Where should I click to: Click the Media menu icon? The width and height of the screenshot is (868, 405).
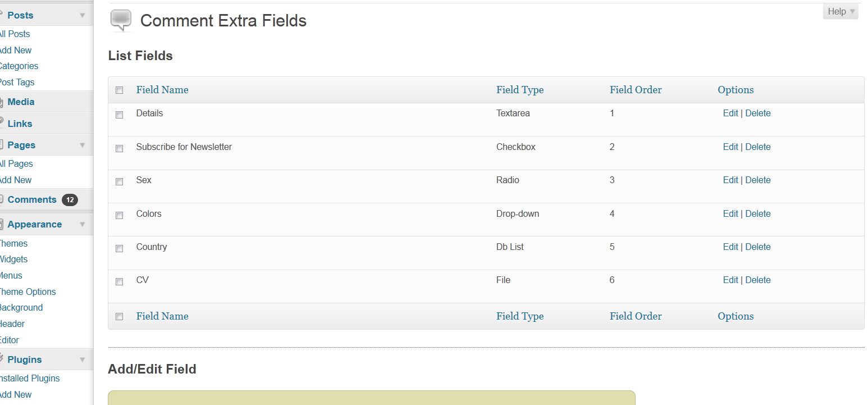coord(2,102)
